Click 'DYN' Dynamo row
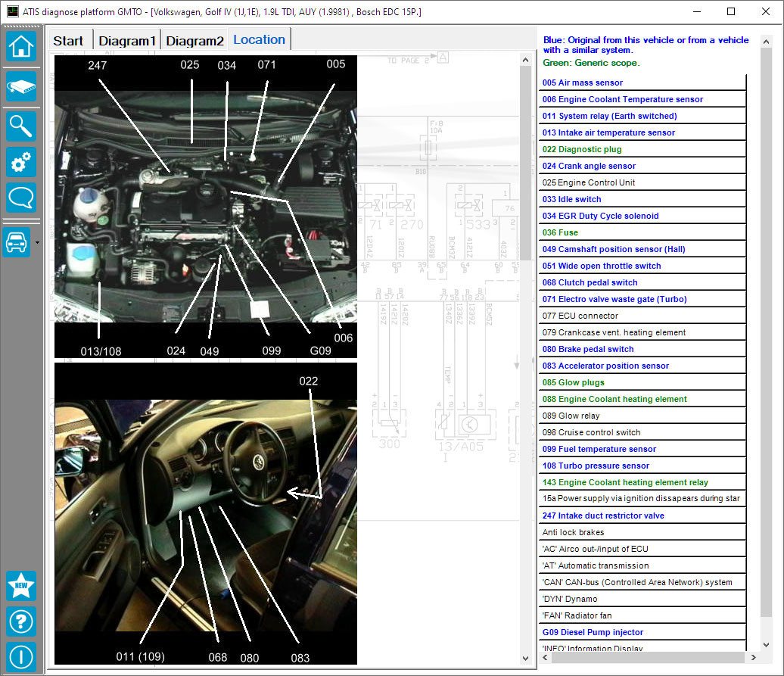 click(642, 599)
